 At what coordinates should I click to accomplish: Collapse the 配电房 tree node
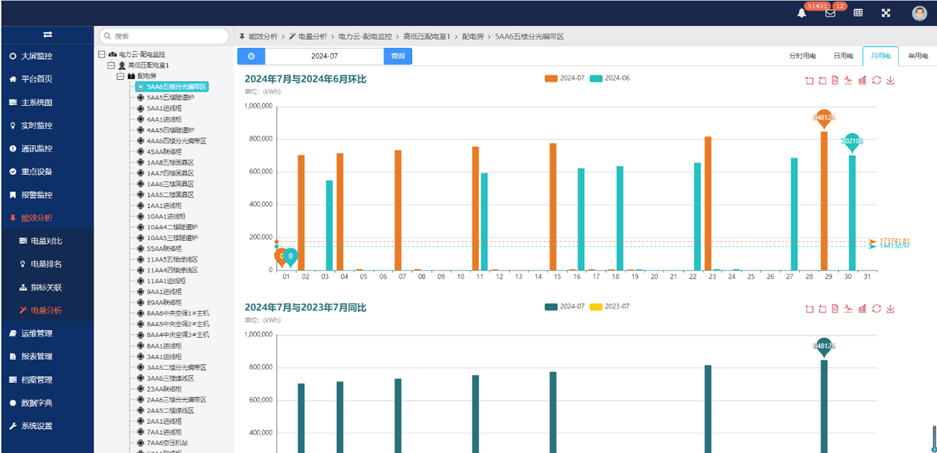tap(120, 76)
